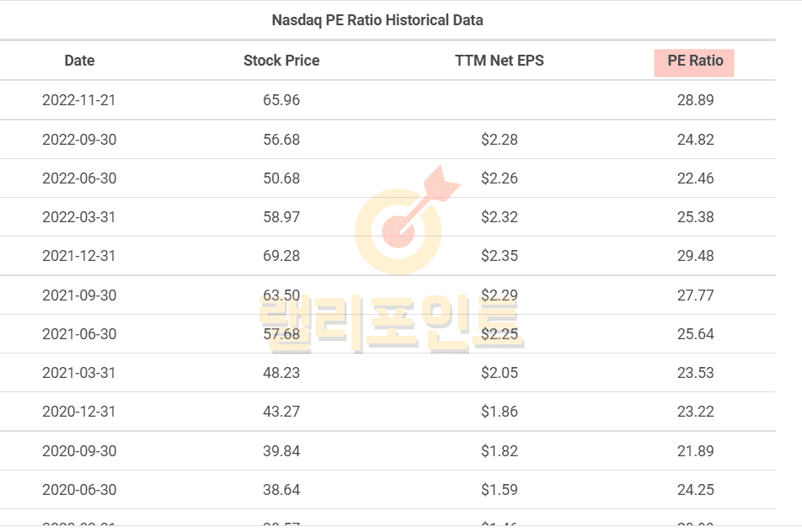Click the 2021-12-31 date cell
Screen dimensions: 802x532
tap(79, 256)
